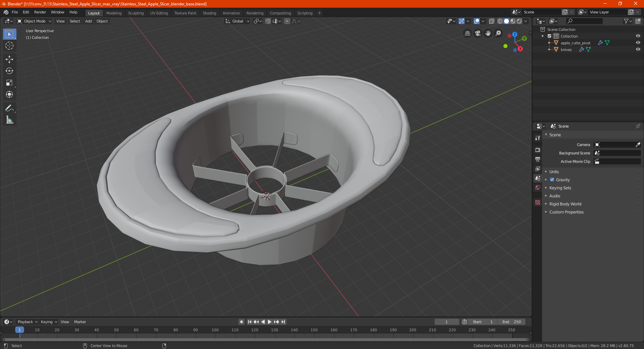The height and width of the screenshot is (349, 644).
Task: Activate the 3D Cursor tool
Action: [9, 46]
